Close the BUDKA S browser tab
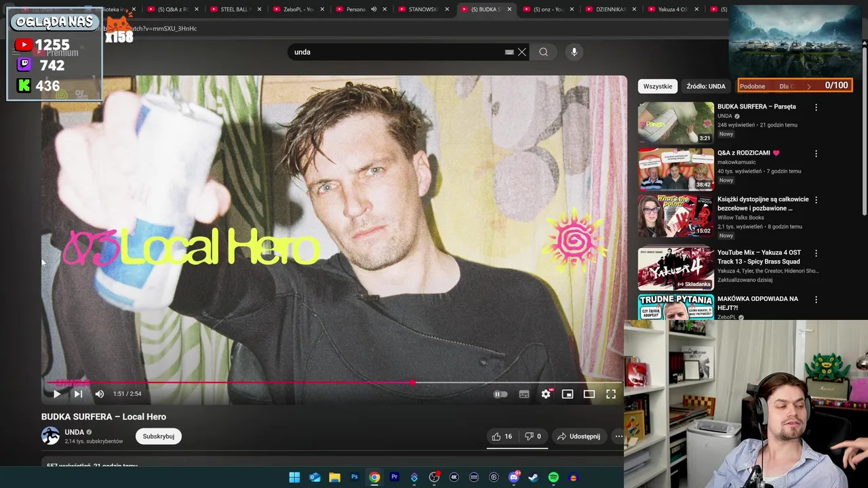Image resolution: width=868 pixels, height=488 pixels. point(509,9)
